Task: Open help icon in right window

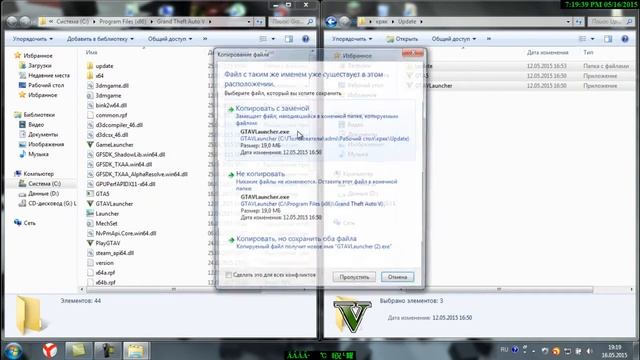Action: (625, 39)
